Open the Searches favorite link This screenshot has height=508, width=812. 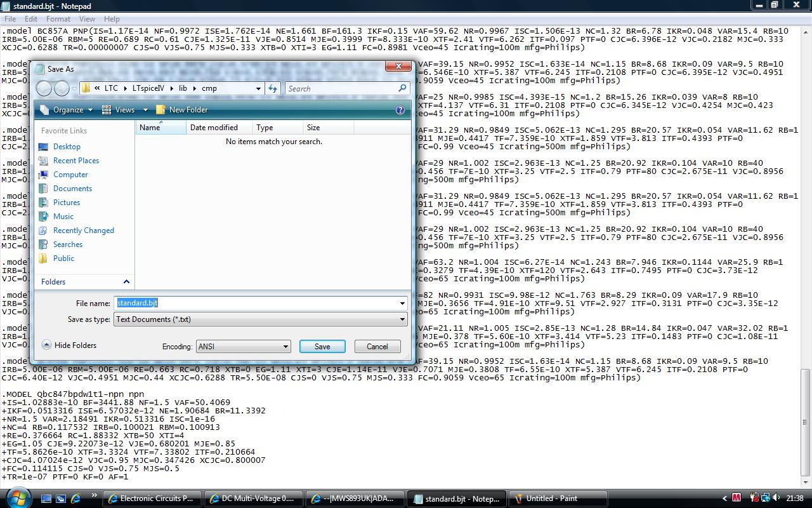(x=68, y=244)
